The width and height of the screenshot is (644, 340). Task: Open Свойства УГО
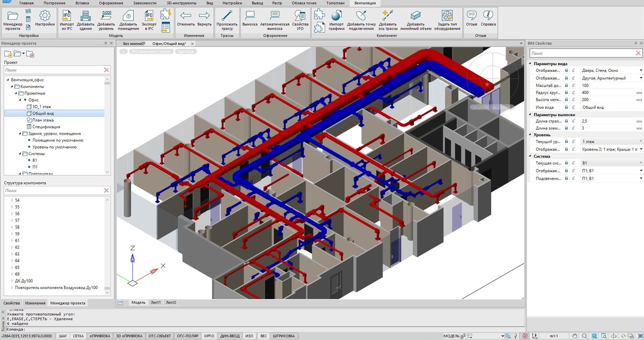click(x=300, y=20)
